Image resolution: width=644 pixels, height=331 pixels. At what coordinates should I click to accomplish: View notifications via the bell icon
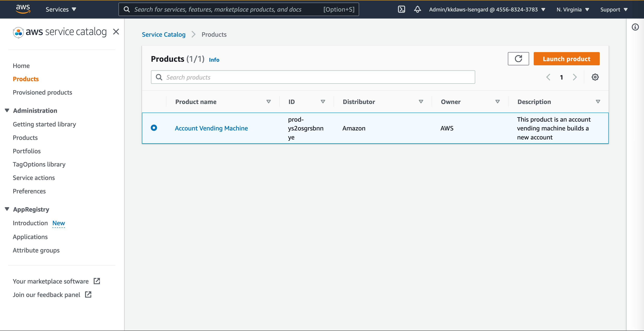pos(417,9)
